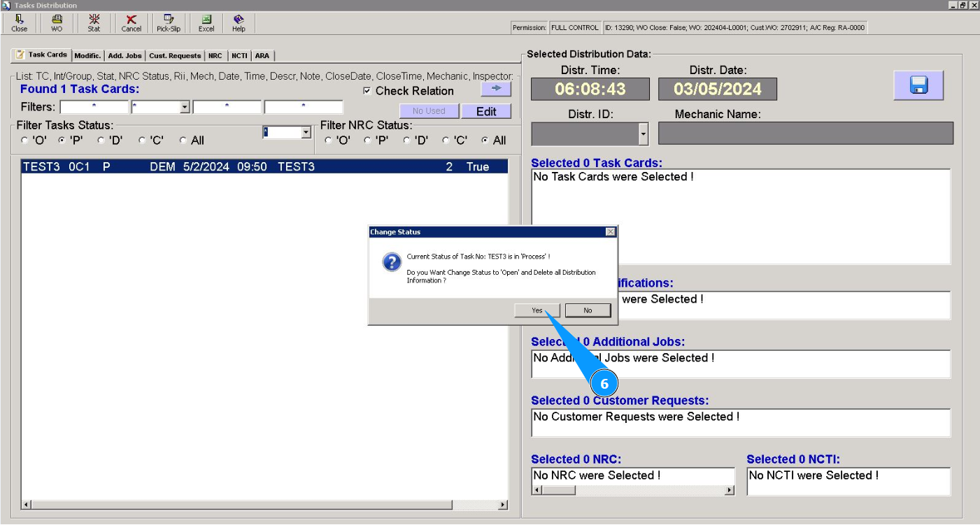980x525 pixels.
Task: Click Yes in the Change Status dialog
Action: [537, 310]
